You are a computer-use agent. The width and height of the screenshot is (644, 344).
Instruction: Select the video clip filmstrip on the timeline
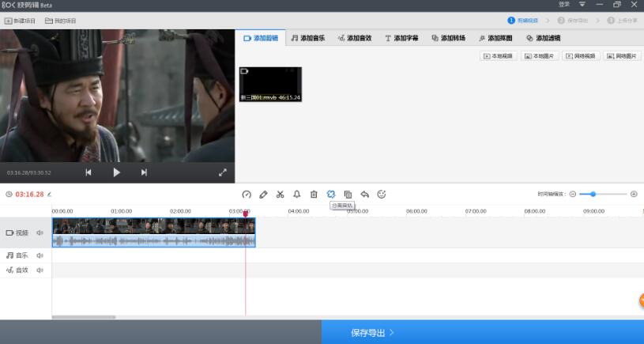153,226
